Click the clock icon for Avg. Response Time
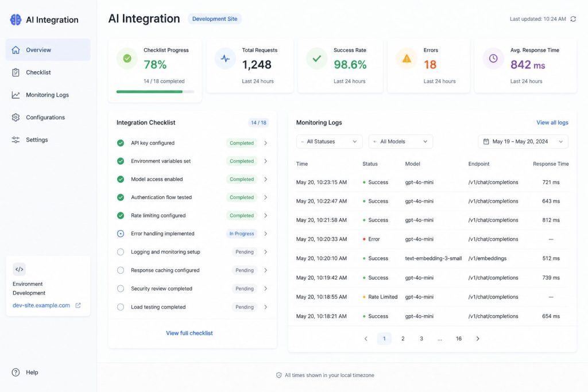Image resolution: width=588 pixels, height=392 pixels. coord(493,58)
